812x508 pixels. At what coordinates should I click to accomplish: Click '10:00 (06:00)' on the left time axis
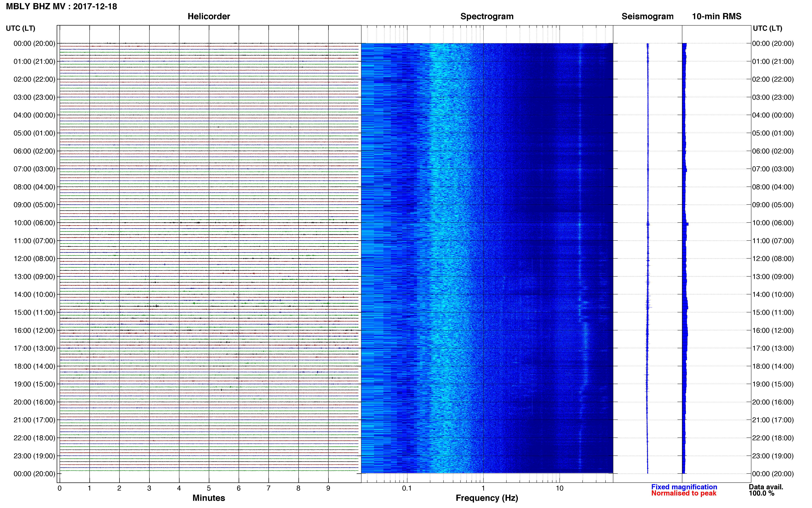[x=34, y=223]
